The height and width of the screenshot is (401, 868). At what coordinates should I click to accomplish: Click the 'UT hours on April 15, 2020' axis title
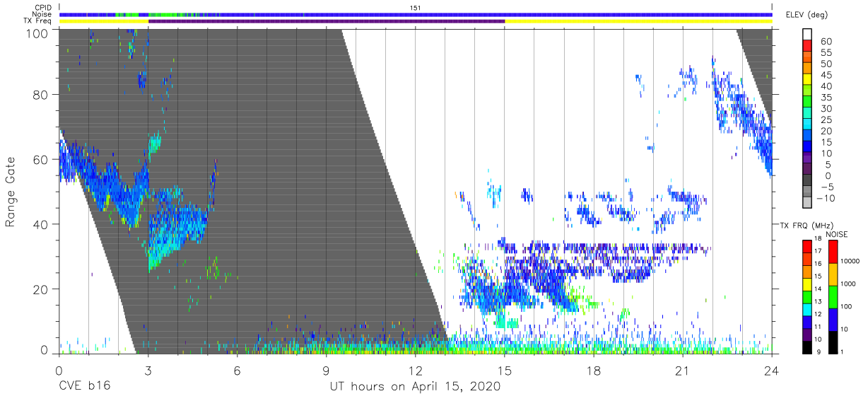pyautogui.click(x=416, y=387)
